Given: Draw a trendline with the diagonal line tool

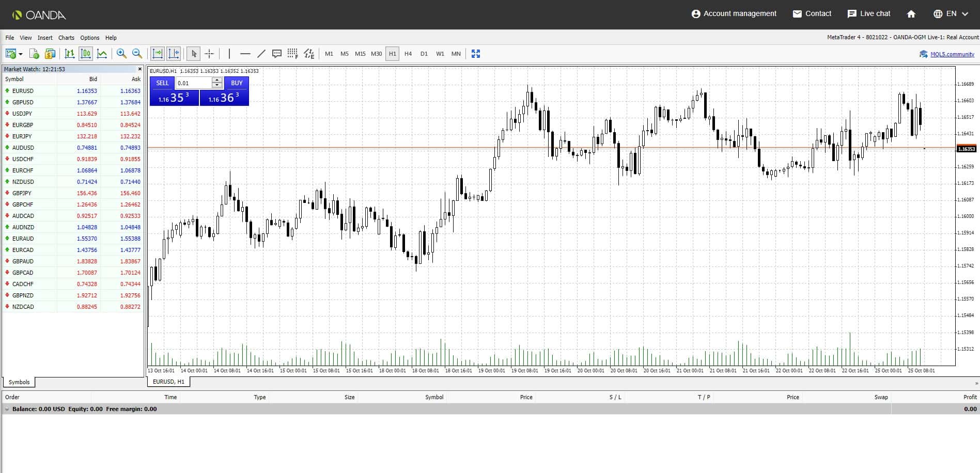Looking at the screenshot, I should [x=261, y=54].
